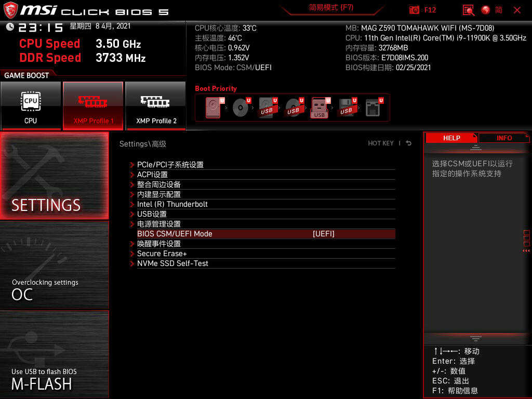Expand the 电源管理设置 settings entry
The width and height of the screenshot is (532, 399).
click(x=159, y=224)
